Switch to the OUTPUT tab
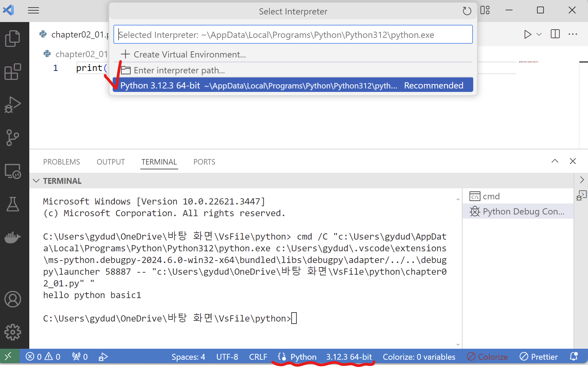This screenshot has width=588, height=368. coord(111,162)
